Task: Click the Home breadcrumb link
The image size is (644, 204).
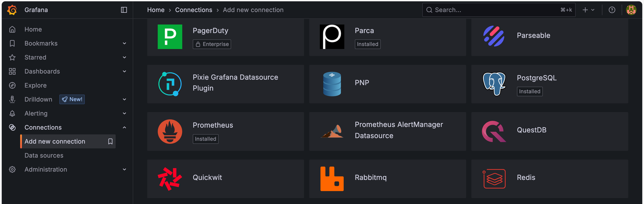Action: tap(156, 10)
